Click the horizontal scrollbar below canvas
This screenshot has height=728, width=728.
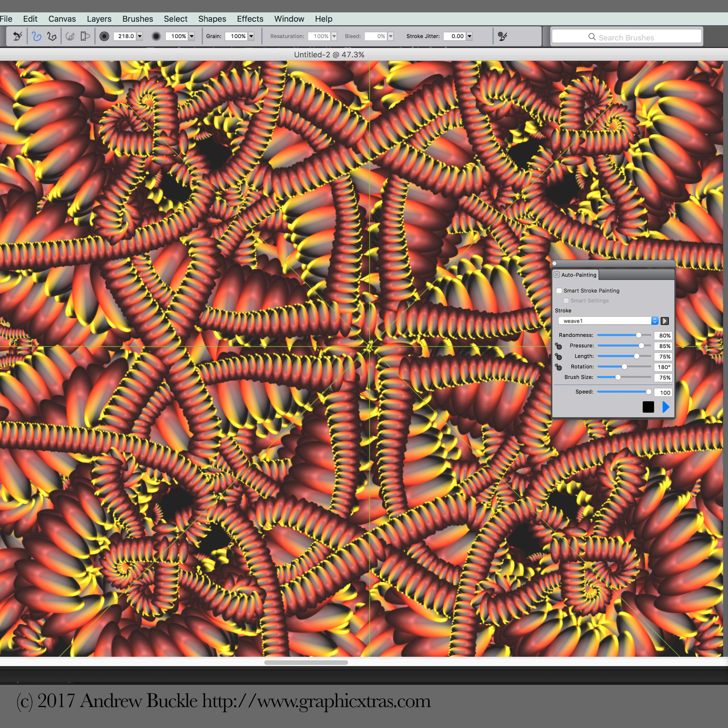point(306,663)
